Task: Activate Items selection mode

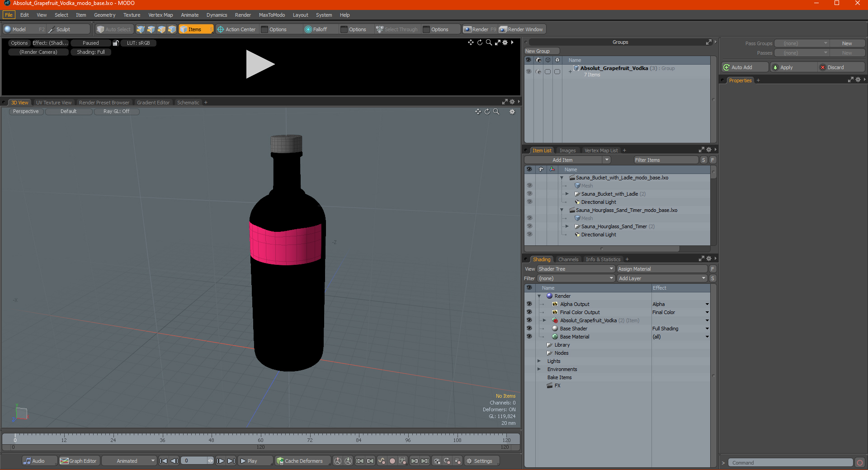Action: [196, 29]
